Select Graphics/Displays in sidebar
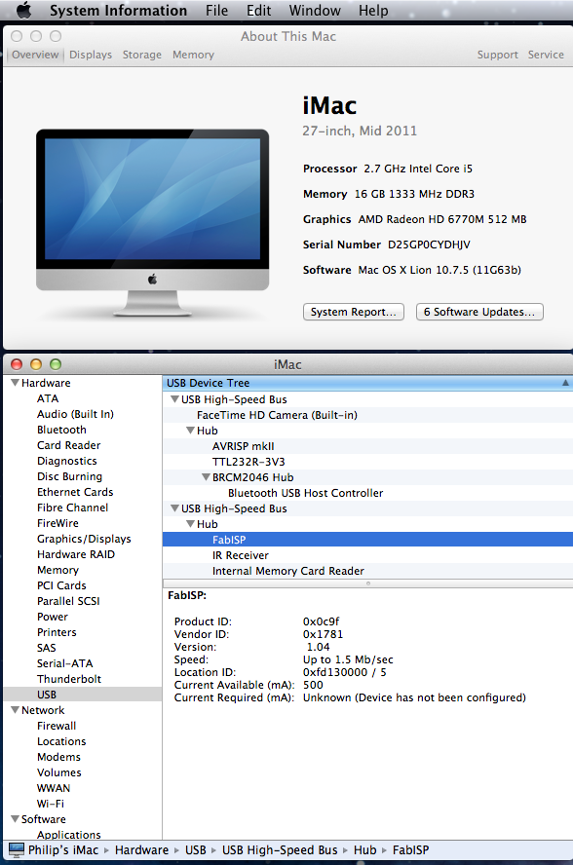This screenshot has width=573, height=865. pyautogui.click(x=84, y=538)
